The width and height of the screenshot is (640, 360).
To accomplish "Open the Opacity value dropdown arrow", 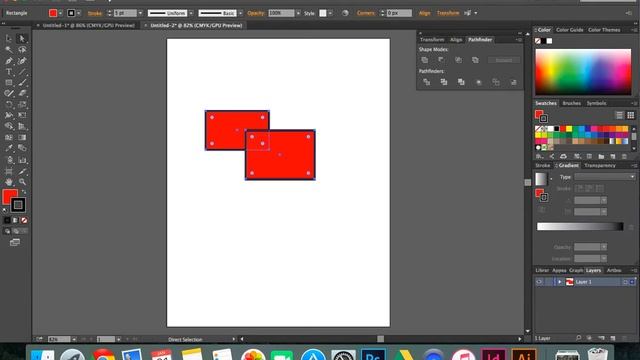I will pos(298,13).
